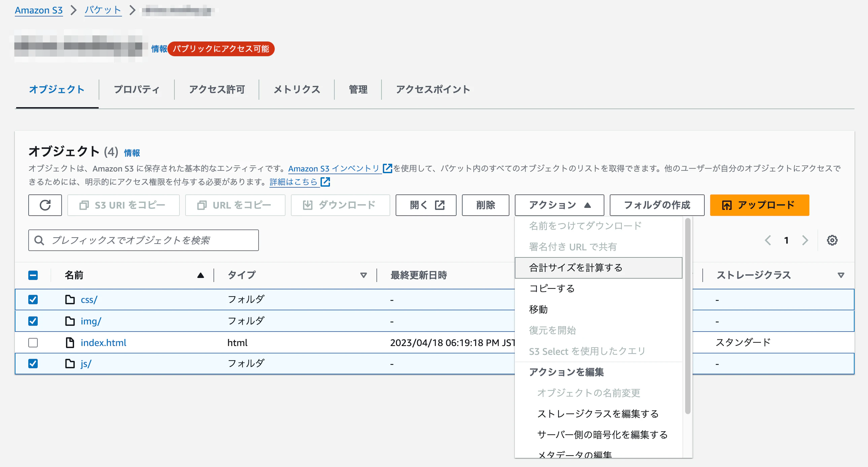
Task: Click the orange アップロード button
Action: click(x=760, y=205)
